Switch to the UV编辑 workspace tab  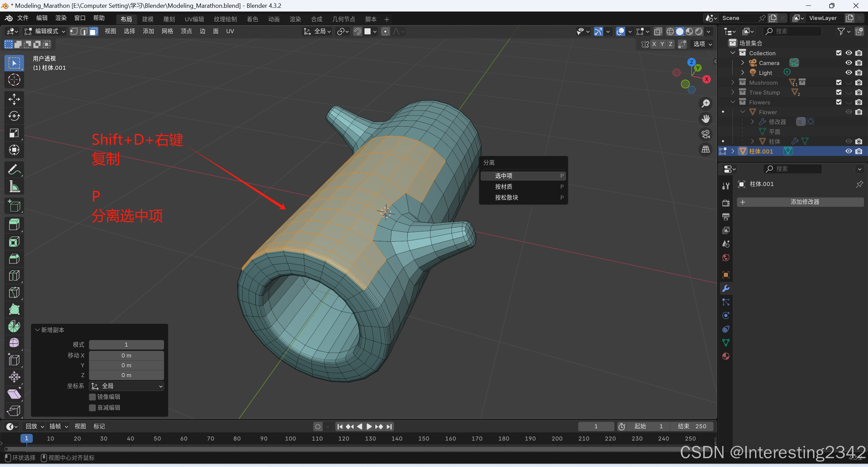click(x=194, y=19)
